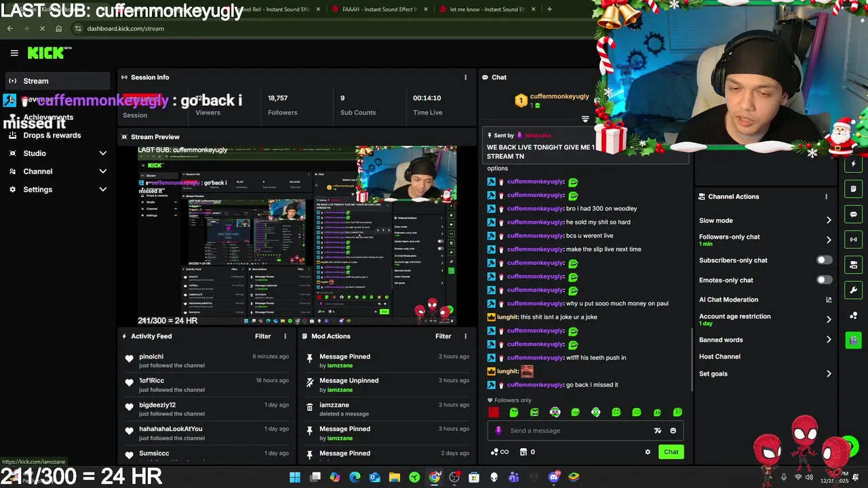Stop the page loading in browser
Image resolution: width=868 pixels, height=488 pixels.
[42, 28]
